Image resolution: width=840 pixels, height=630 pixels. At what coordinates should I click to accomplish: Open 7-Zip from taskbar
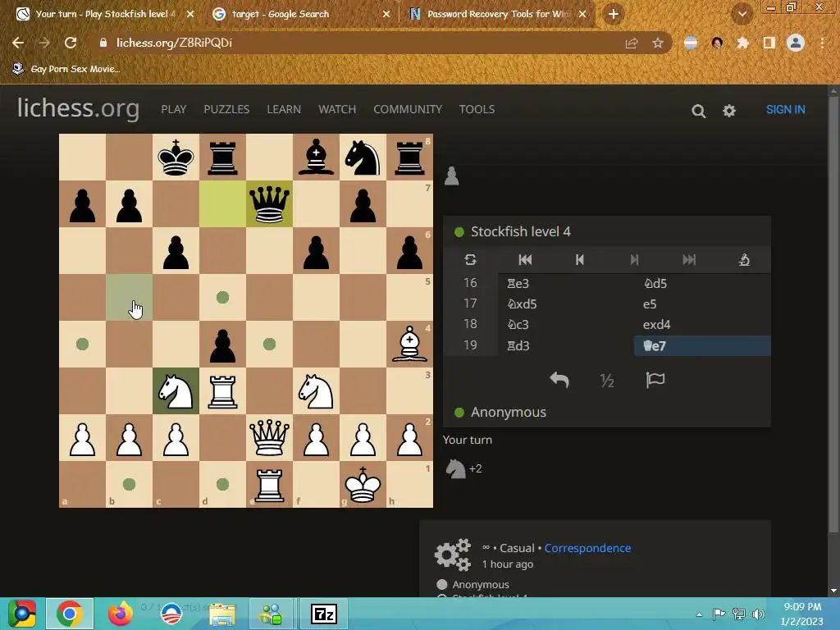323,614
